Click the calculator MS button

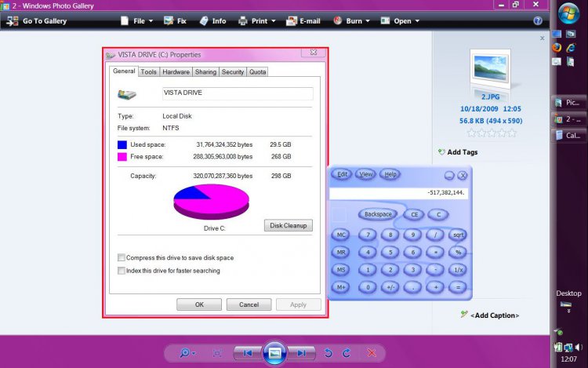(x=341, y=270)
